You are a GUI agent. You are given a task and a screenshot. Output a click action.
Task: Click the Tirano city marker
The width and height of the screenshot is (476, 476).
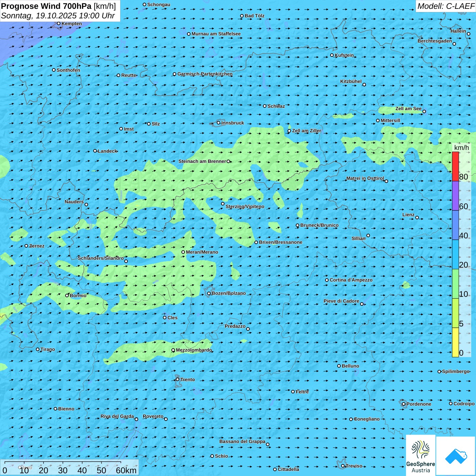tap(38, 349)
